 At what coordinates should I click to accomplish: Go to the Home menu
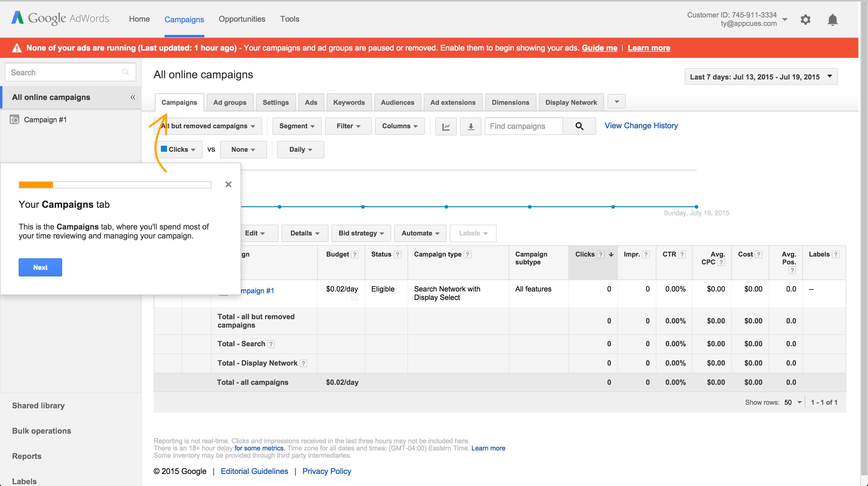[x=139, y=19]
